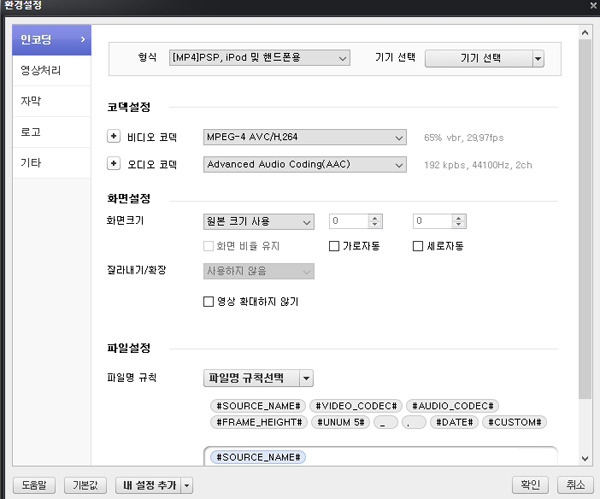This screenshot has width=600, height=499.
Task: Close the 환경설정 dialog
Action: pyautogui.click(x=593, y=5)
